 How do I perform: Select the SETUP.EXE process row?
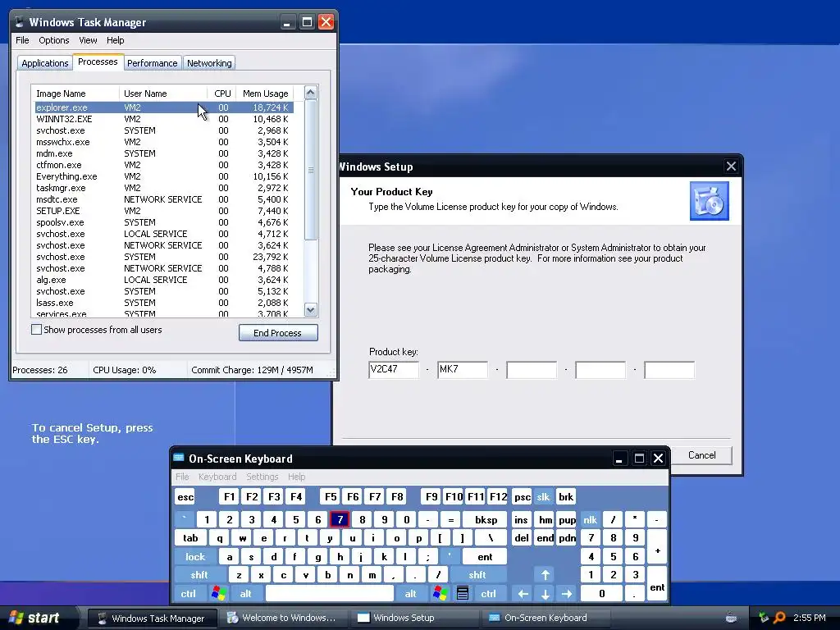[x=164, y=211]
